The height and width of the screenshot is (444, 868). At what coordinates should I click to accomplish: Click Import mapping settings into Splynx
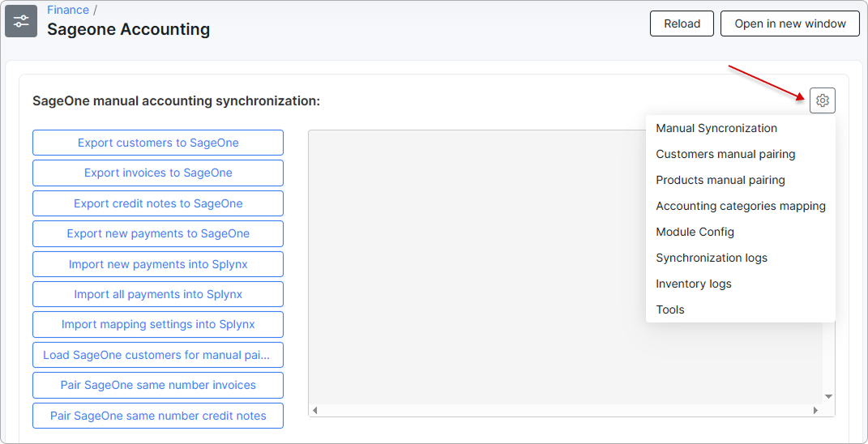(158, 324)
